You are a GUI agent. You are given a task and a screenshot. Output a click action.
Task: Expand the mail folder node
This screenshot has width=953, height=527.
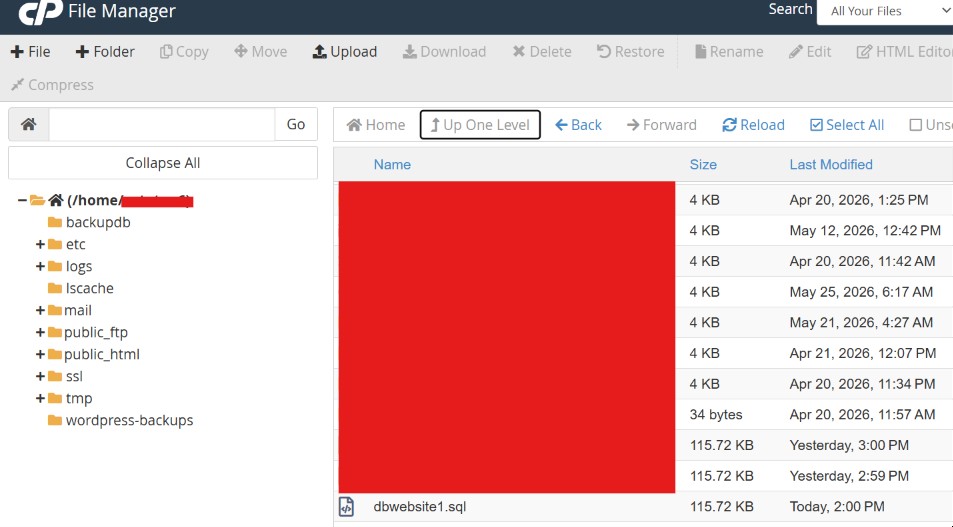[40, 310]
